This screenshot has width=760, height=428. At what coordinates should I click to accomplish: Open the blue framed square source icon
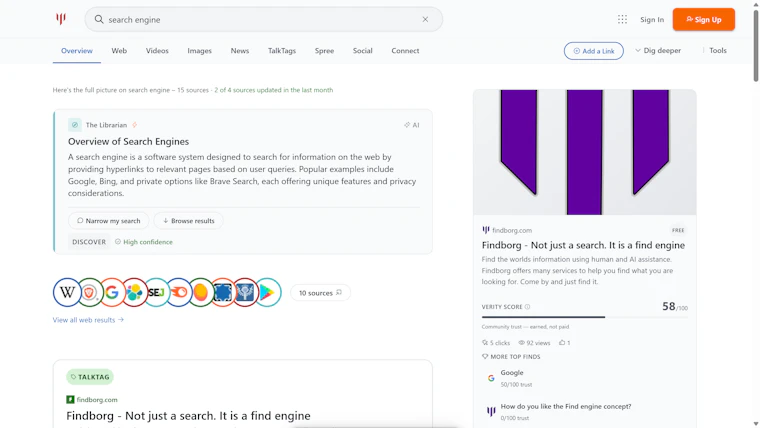(x=223, y=292)
